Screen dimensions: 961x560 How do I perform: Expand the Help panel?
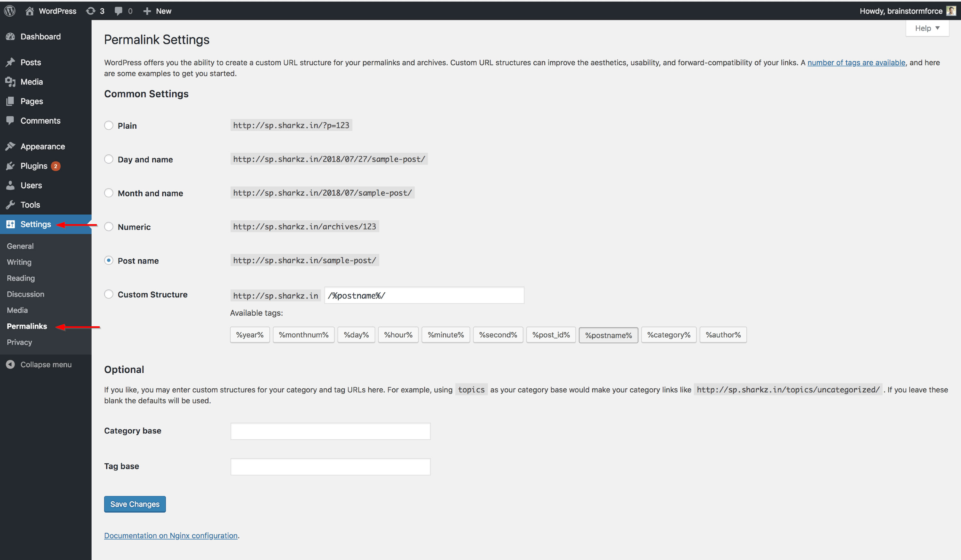point(927,28)
